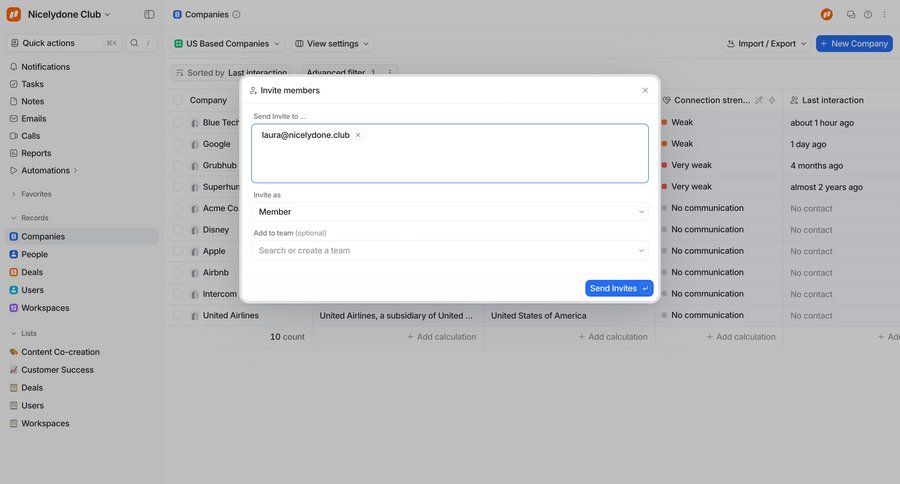The width and height of the screenshot is (900, 484).
Task: Click Quick actions button
Action: (x=64, y=43)
